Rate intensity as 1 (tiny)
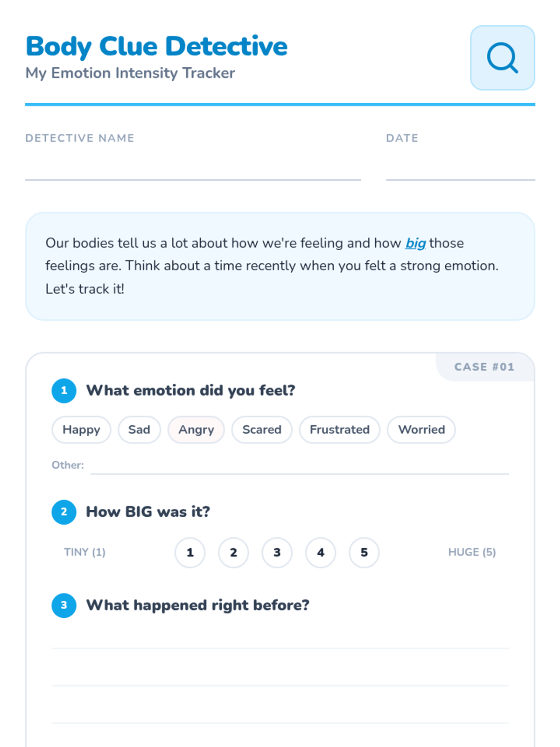 (x=190, y=553)
